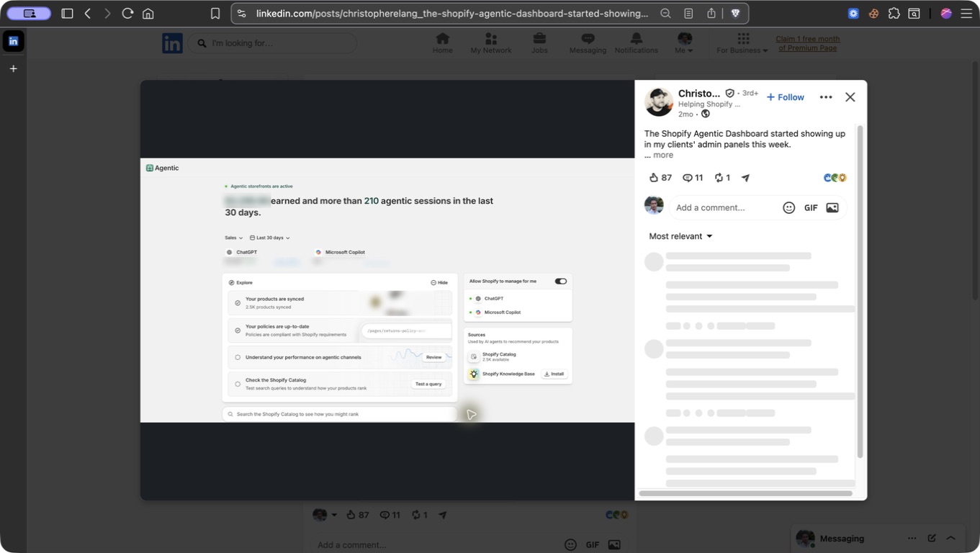The height and width of the screenshot is (553, 980).
Task: Bookmark this page using the bookmark icon
Action: [215, 14]
